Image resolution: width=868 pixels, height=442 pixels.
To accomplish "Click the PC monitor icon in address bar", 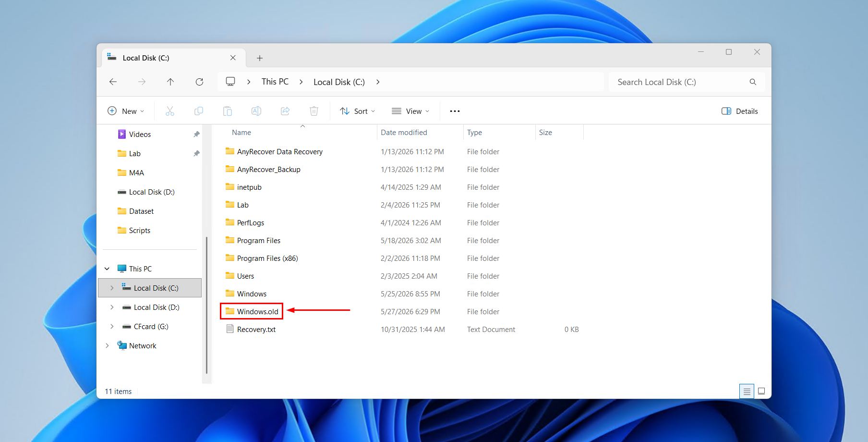I will (230, 82).
